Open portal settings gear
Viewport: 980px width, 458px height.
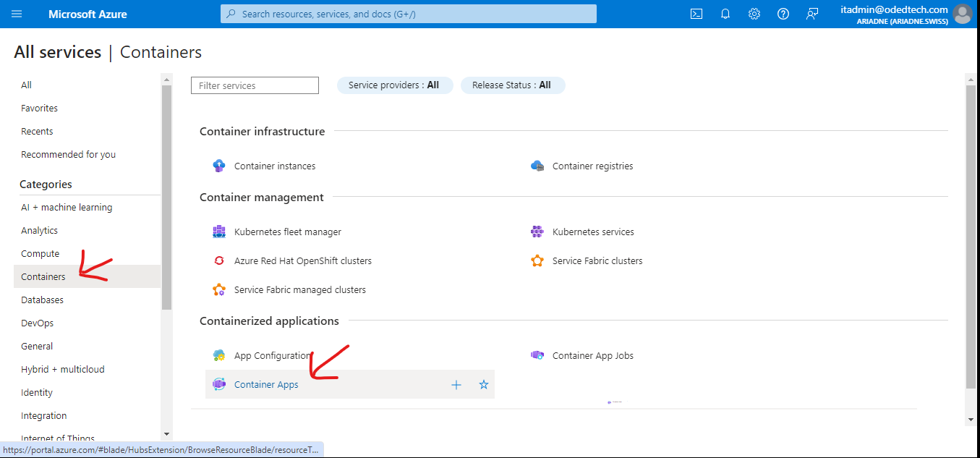pos(754,14)
